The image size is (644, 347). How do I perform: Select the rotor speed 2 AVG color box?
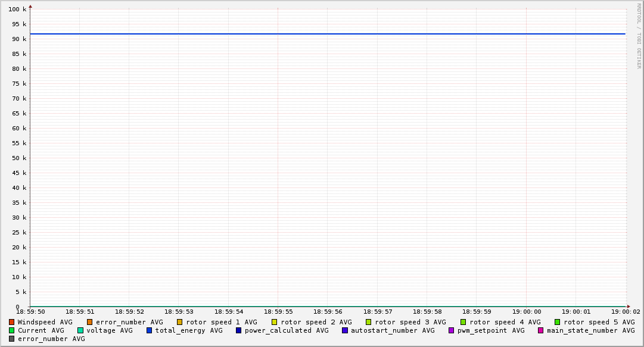pos(275,322)
